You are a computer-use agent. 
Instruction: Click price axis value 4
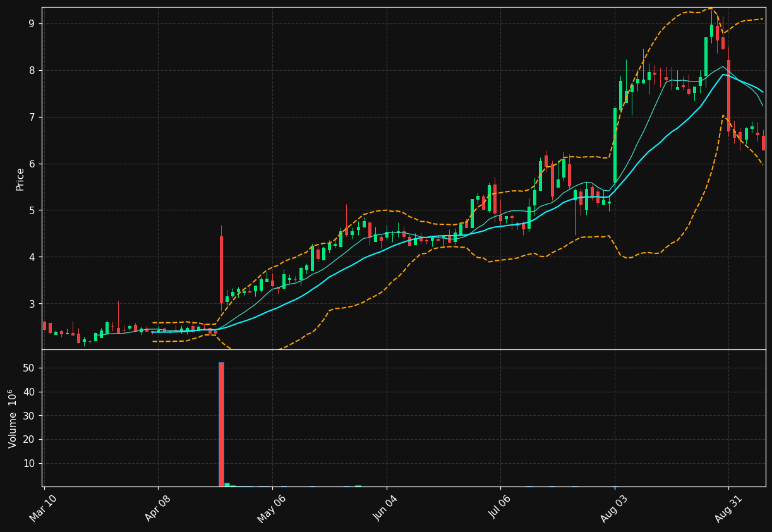32,257
